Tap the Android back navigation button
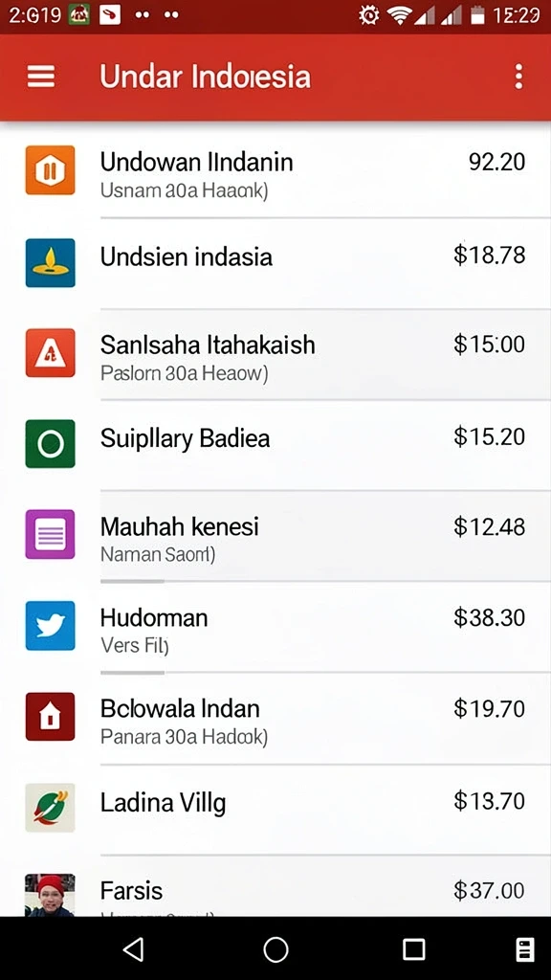Viewport: 551px width, 980px height. (x=134, y=949)
